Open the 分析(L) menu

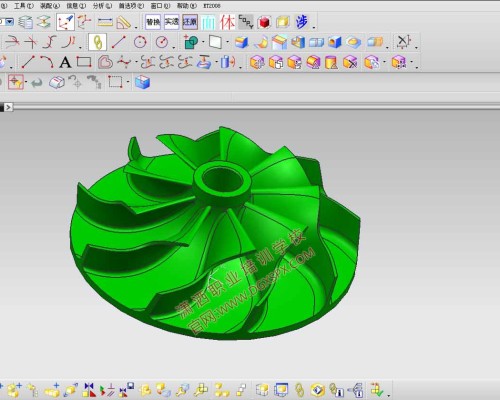click(x=102, y=6)
